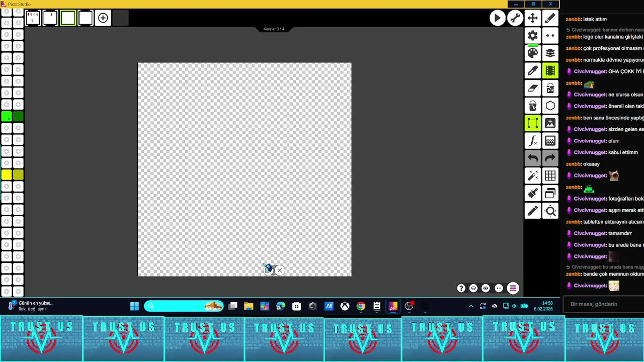Open the gear settings in the toolbar

(x=533, y=35)
